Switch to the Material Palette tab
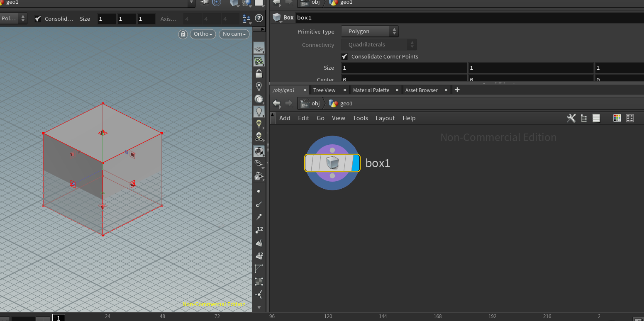The height and width of the screenshot is (321, 644). (x=371, y=90)
